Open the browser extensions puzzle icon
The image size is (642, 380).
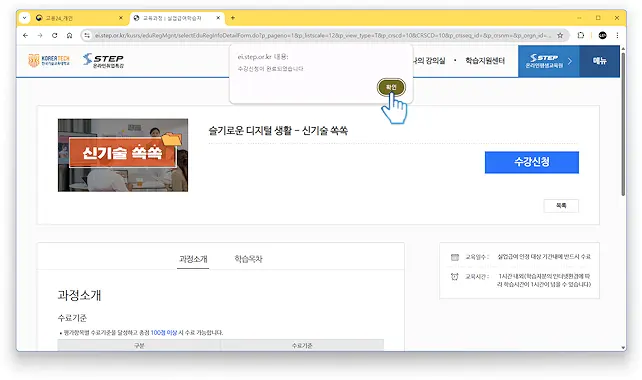coord(581,36)
